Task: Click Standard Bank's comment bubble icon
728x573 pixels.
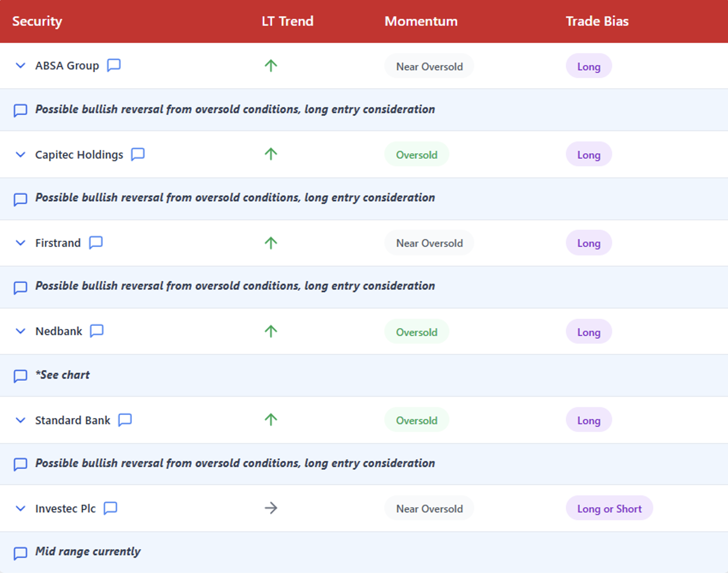Action: pyautogui.click(x=125, y=420)
